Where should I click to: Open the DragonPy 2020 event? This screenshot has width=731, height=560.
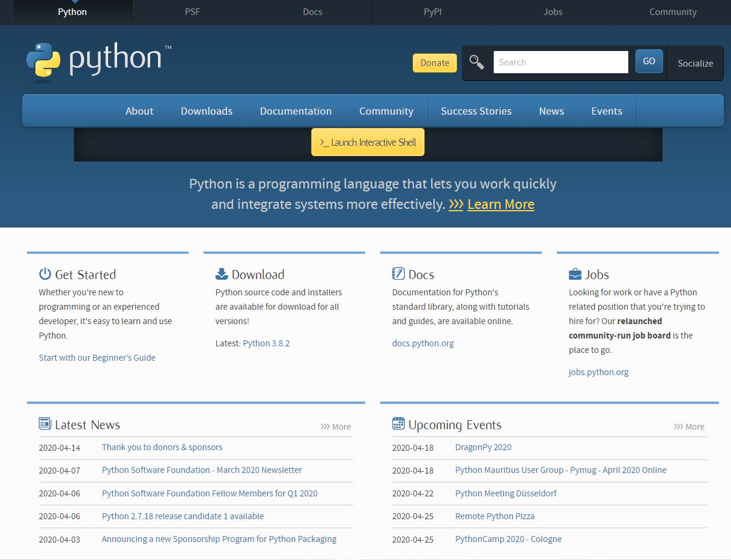(x=484, y=447)
